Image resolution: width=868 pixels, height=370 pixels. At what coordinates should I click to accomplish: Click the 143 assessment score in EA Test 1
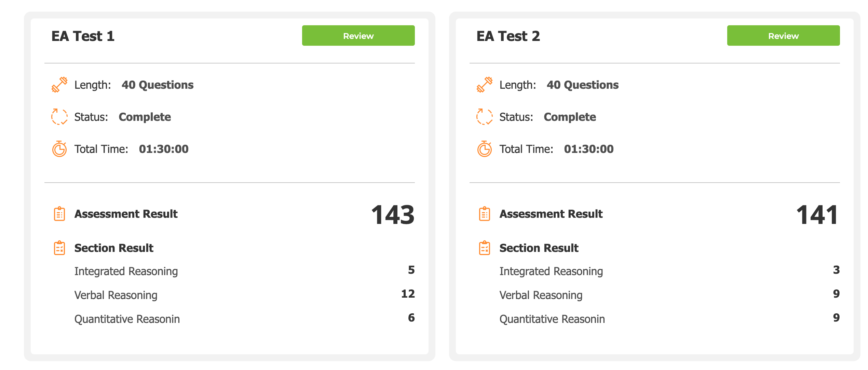coord(393,215)
